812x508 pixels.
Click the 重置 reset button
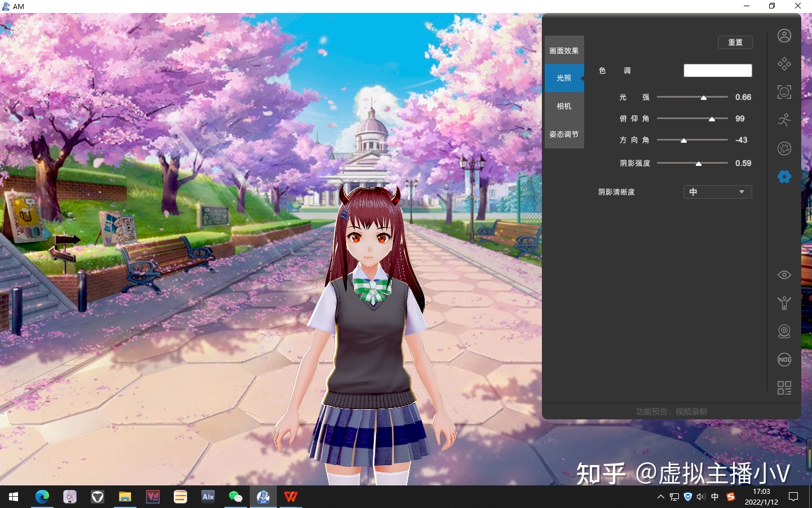click(x=735, y=42)
